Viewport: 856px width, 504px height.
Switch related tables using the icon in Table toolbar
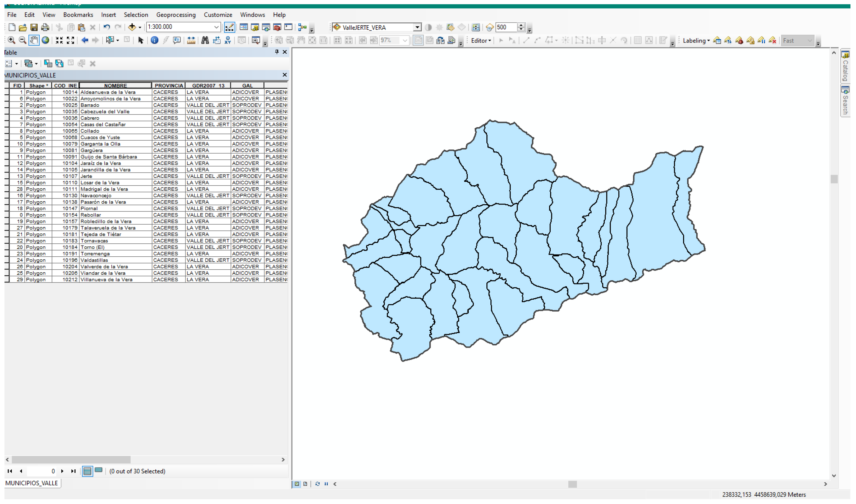pyautogui.click(x=29, y=63)
